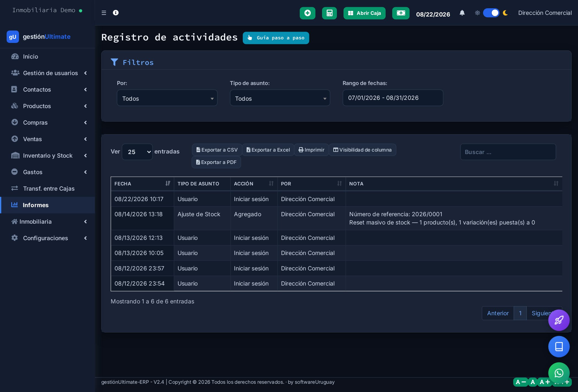578x392 pixels.
Task: Start the Guía paso a paso
Action: pos(276,38)
